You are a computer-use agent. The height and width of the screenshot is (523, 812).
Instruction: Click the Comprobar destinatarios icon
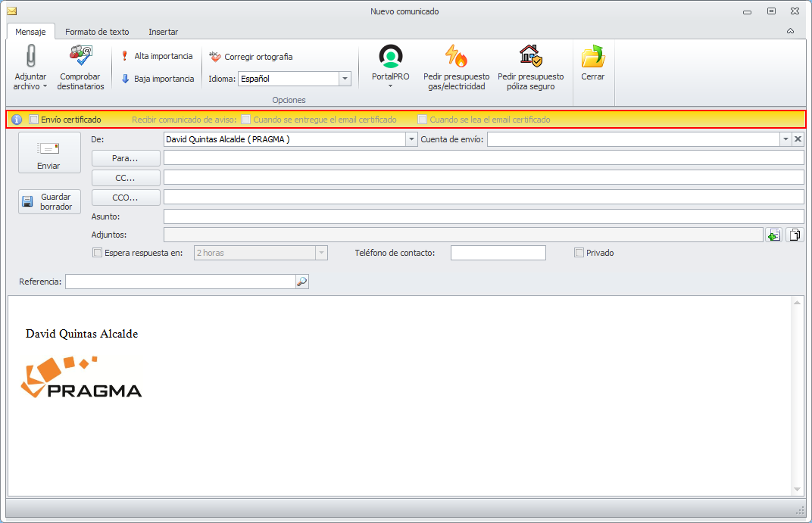[80, 57]
